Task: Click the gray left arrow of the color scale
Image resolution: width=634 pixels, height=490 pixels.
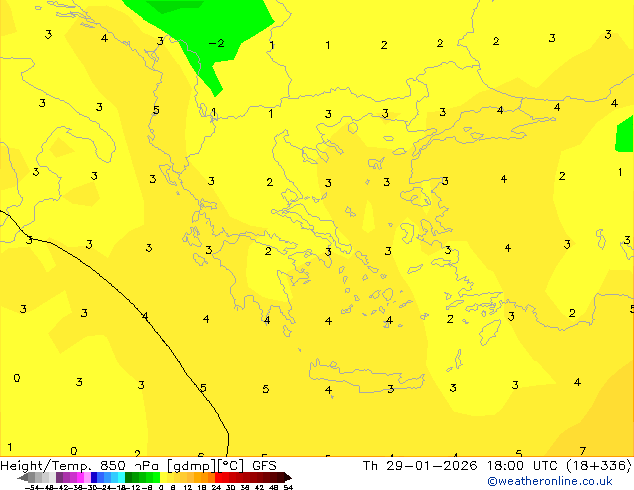Action: 23,478
